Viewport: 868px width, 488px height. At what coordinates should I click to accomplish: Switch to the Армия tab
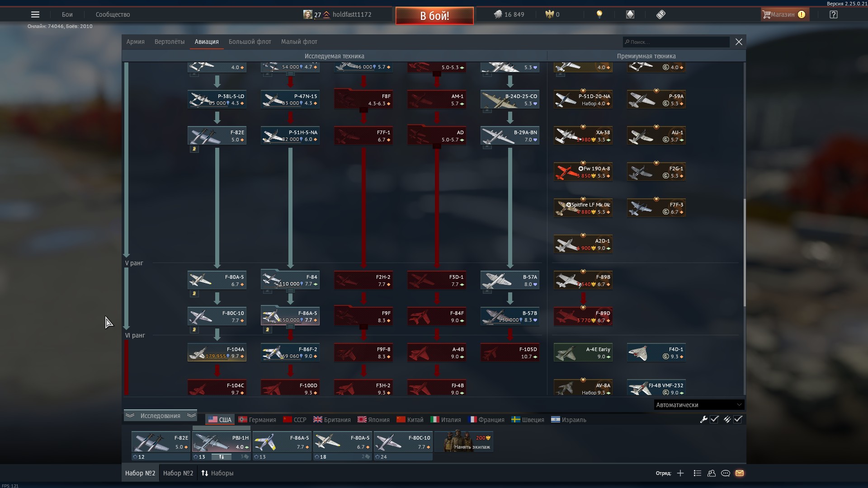[x=136, y=42]
